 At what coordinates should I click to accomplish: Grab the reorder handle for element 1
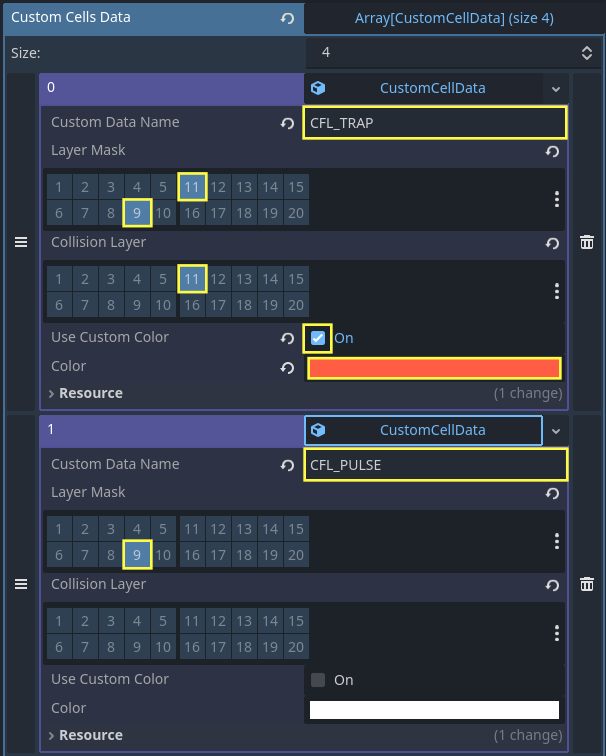20,584
